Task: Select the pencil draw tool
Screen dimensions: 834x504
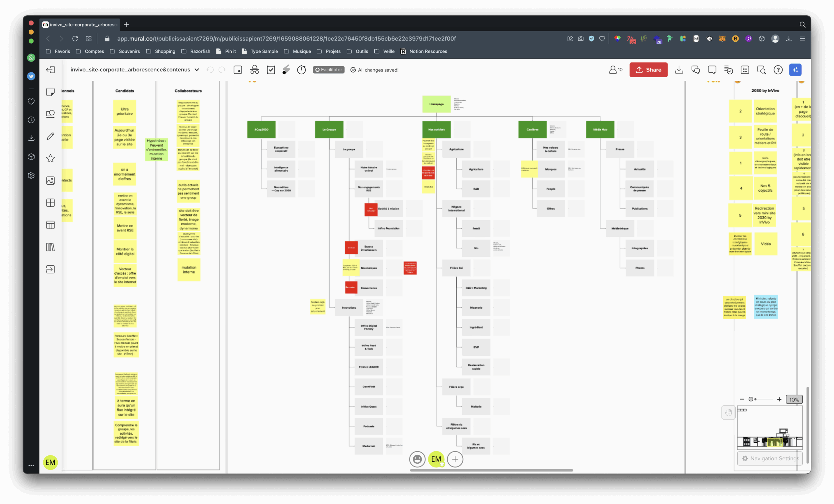Action: pos(50,136)
